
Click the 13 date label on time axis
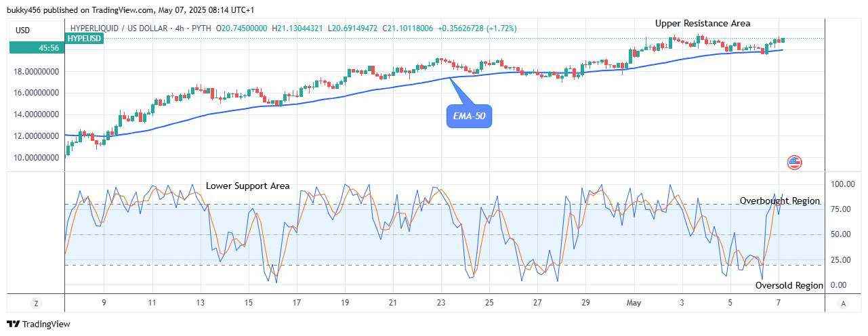tap(201, 303)
